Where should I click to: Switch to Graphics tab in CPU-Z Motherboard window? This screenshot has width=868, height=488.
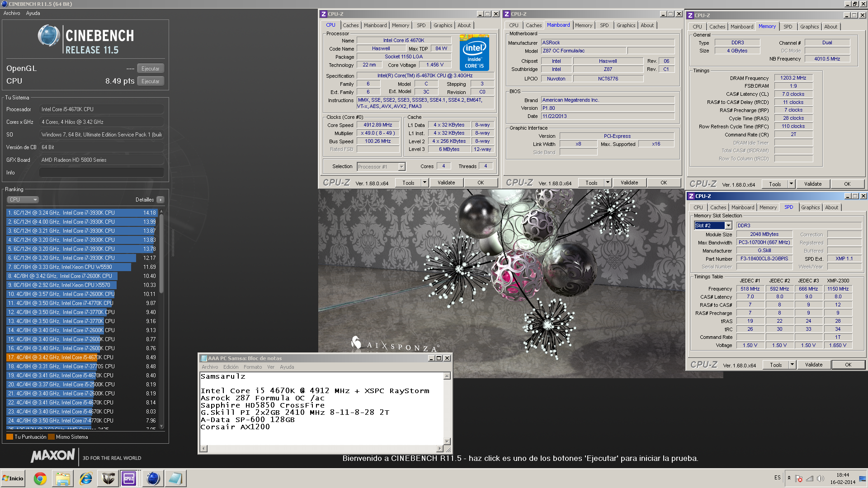click(626, 25)
